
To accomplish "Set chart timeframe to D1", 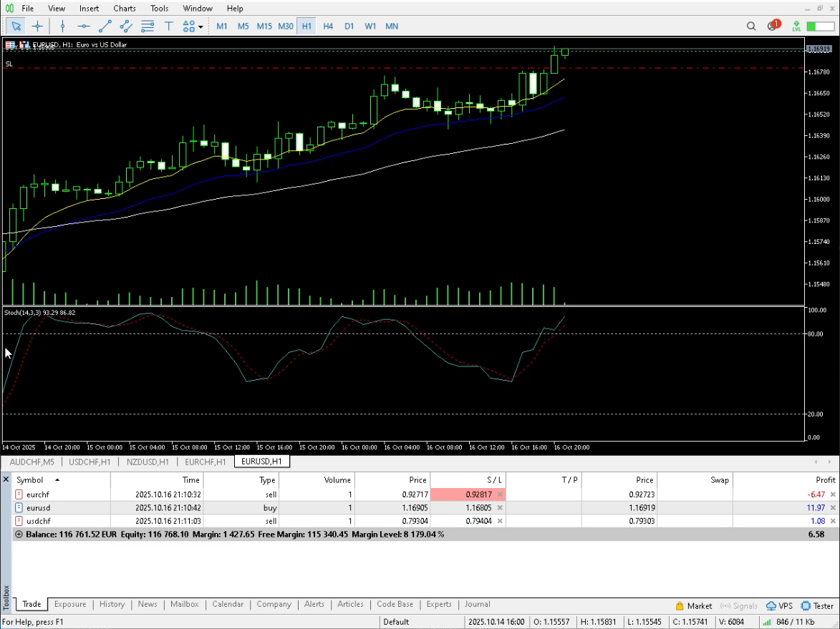I will pos(349,26).
